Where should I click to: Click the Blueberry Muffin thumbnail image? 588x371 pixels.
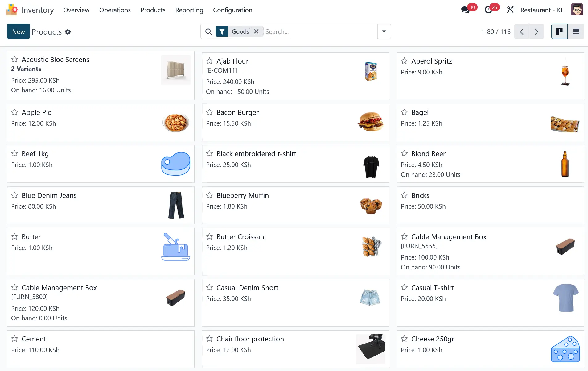(x=371, y=205)
